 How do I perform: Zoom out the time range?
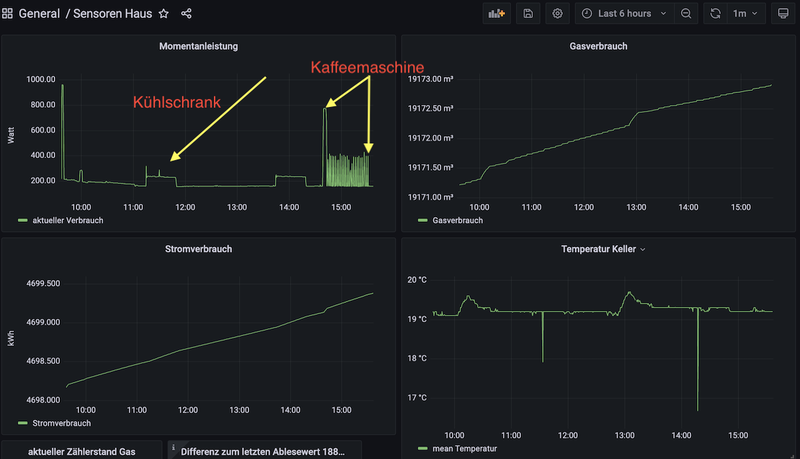(686, 14)
